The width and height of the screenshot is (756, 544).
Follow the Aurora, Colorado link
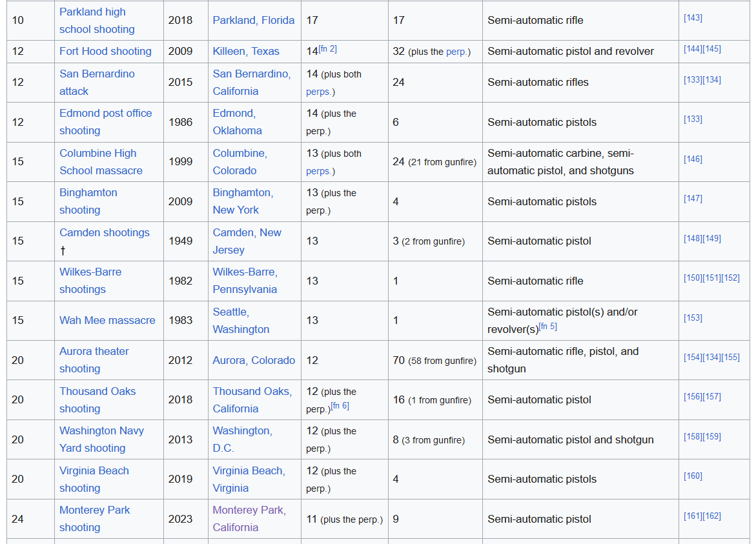click(254, 361)
